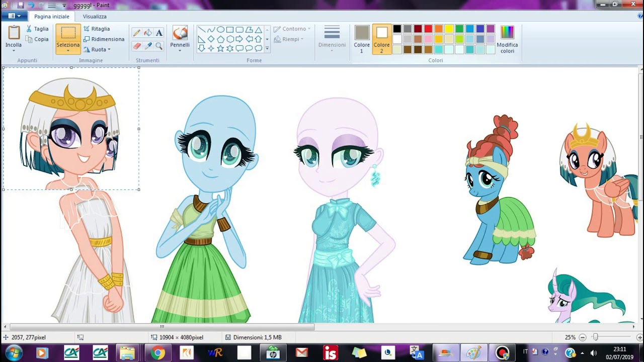644x362 pixels.
Task: Select the Eraser tool
Action: 137,46
